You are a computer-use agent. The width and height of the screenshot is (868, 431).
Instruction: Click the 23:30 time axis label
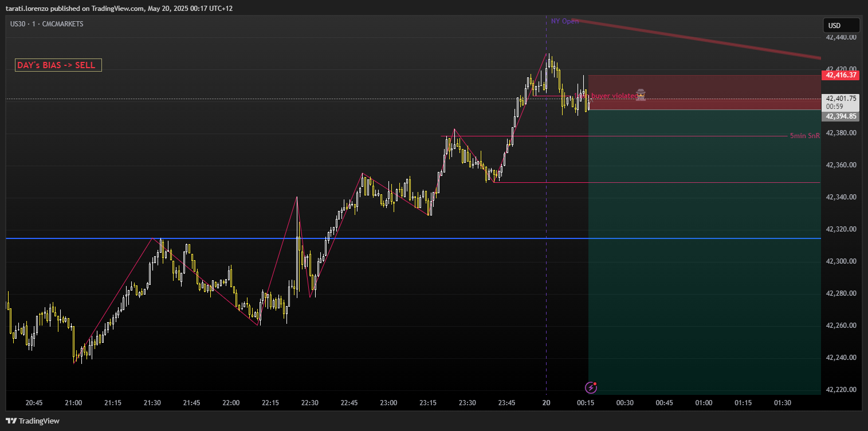tap(467, 403)
